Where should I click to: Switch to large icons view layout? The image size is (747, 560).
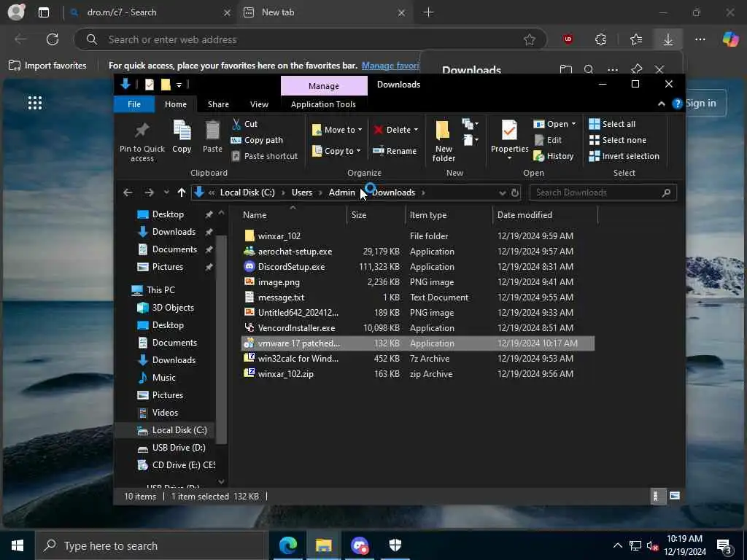pos(675,496)
